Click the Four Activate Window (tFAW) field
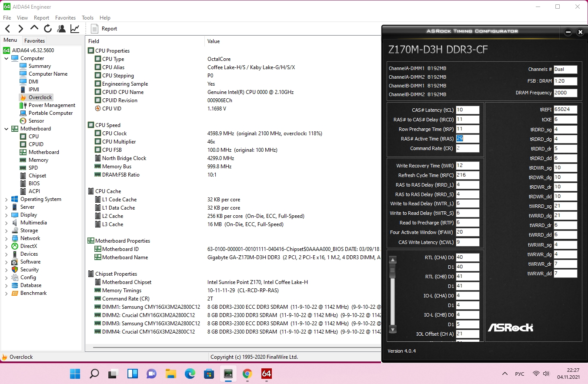 click(x=468, y=232)
